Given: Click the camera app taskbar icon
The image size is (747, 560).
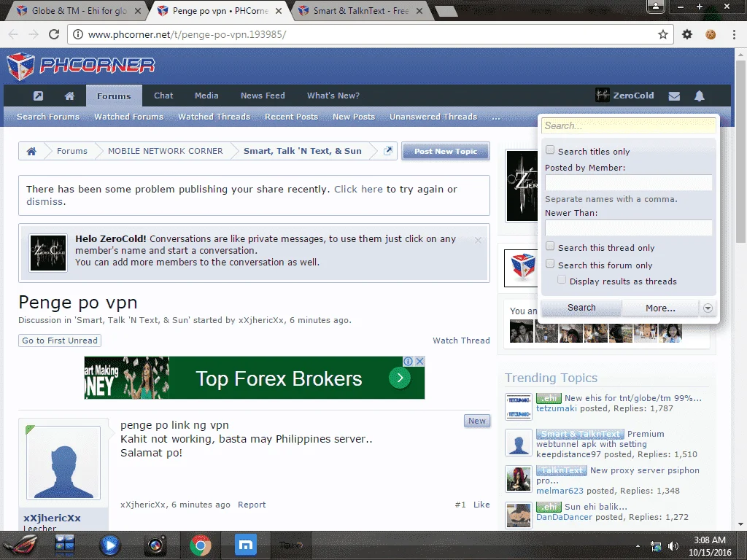Looking at the screenshot, I should 155,545.
